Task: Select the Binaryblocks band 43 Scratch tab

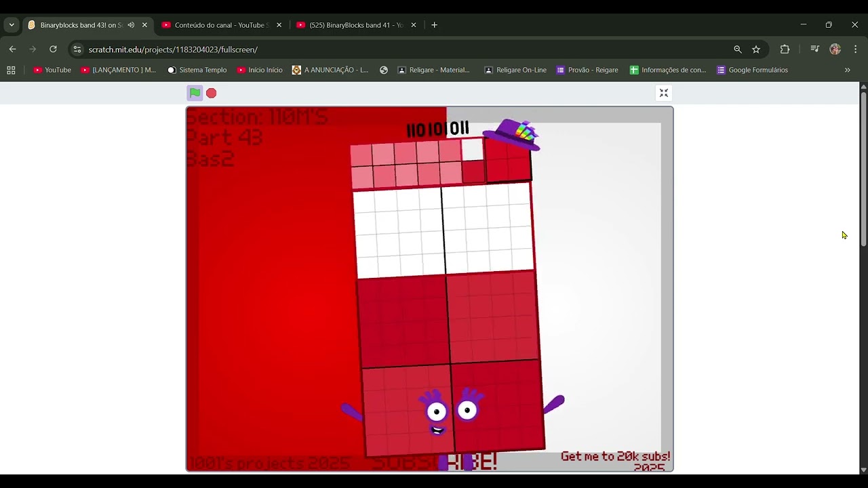Action: coord(81,25)
